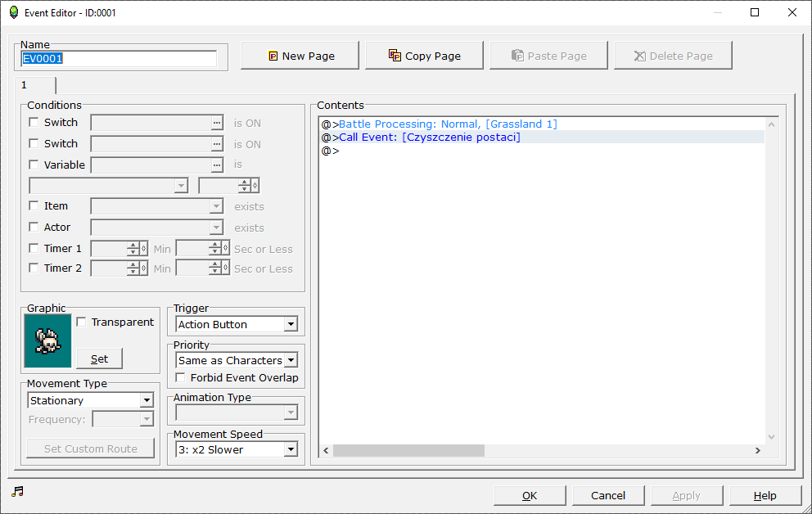Select Call Event Czyszczenie postaci line
Viewport: 812px width, 514px height.
542,138
